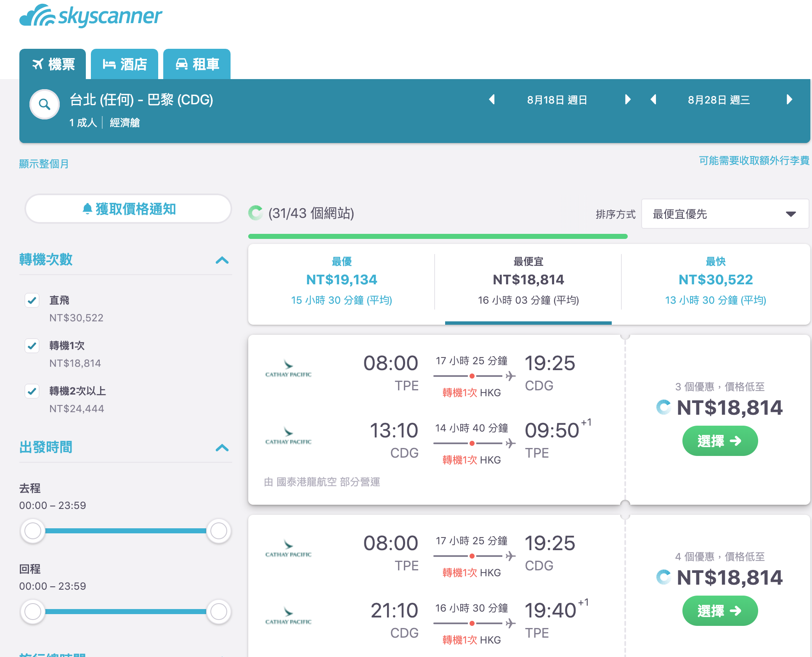Screen dimensions: 812x657
Task: Open the 可能需要收取額外行李費 link
Action: (x=754, y=160)
